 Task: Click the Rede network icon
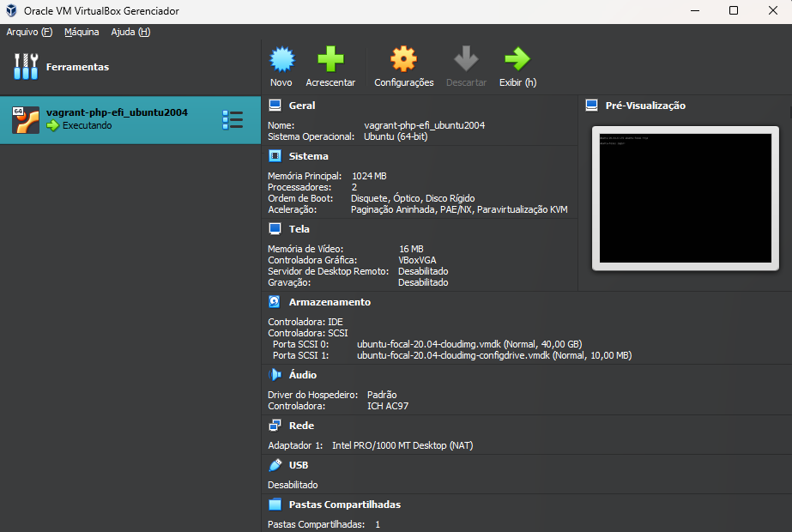coord(275,426)
